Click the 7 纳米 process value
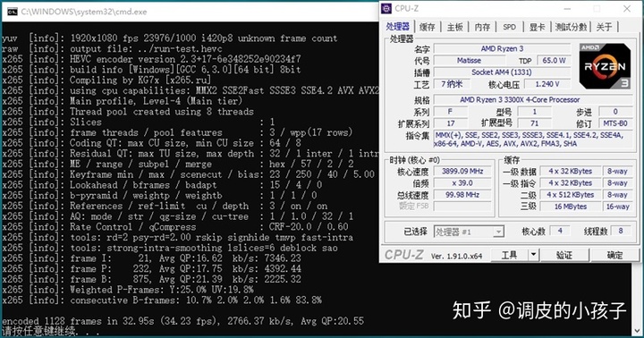644x338 pixels. point(452,84)
